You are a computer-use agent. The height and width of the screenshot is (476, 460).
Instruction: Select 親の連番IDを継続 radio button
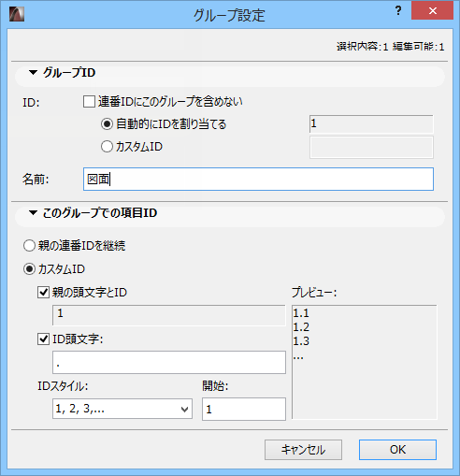point(29,246)
